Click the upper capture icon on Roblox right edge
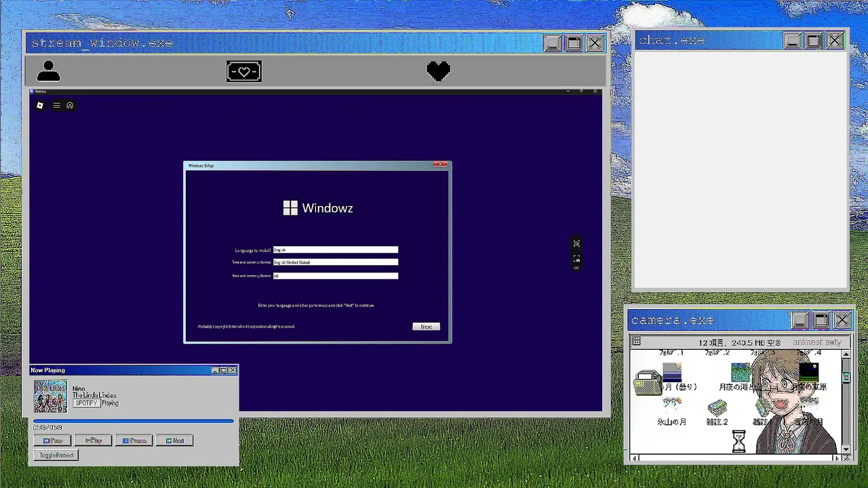Viewport: 868px width, 488px height. click(x=576, y=243)
